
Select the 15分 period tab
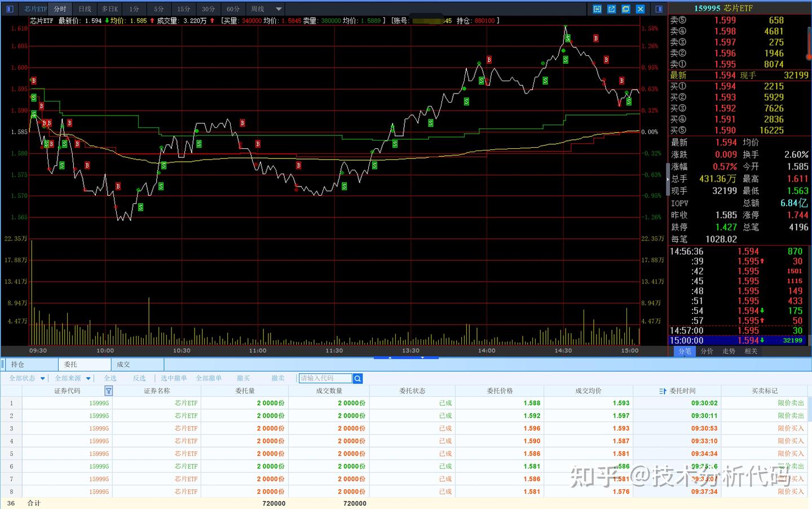click(x=184, y=9)
